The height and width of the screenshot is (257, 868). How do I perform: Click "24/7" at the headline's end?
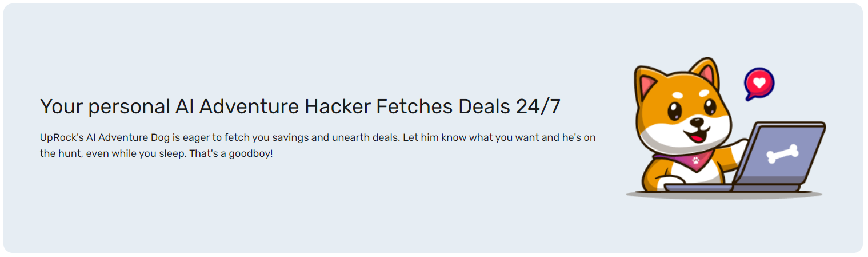pos(538,106)
